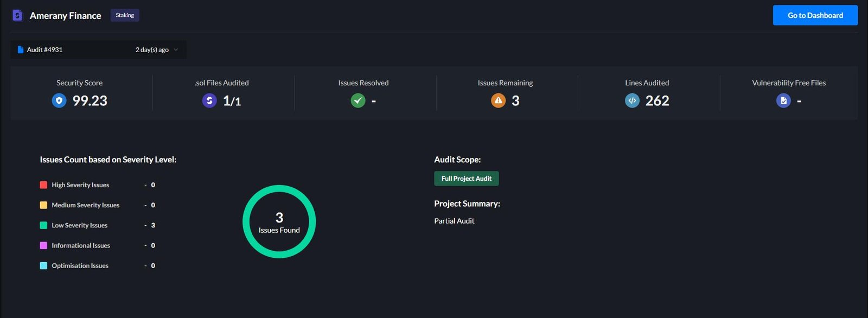Click the Security Score label
The width and height of the screenshot is (868, 318).
tap(80, 83)
